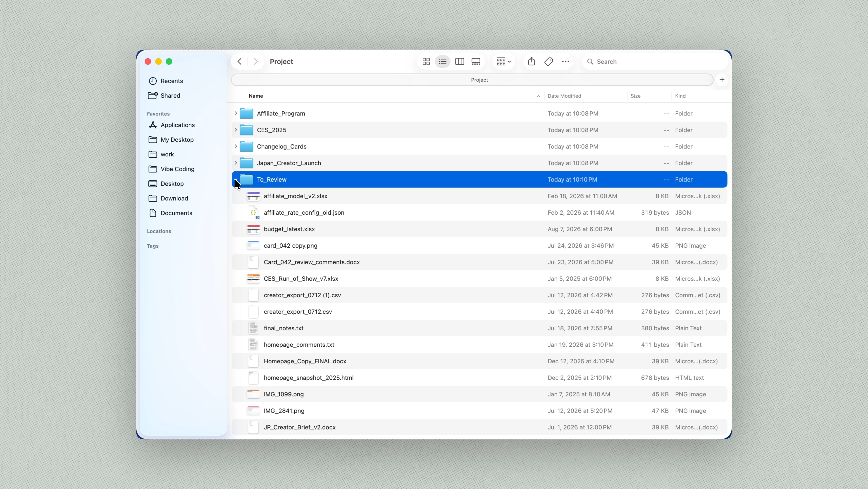Viewport: 868px width, 489px height.
Task: Select creator_export_0712 (1).csv
Action: click(x=479, y=295)
